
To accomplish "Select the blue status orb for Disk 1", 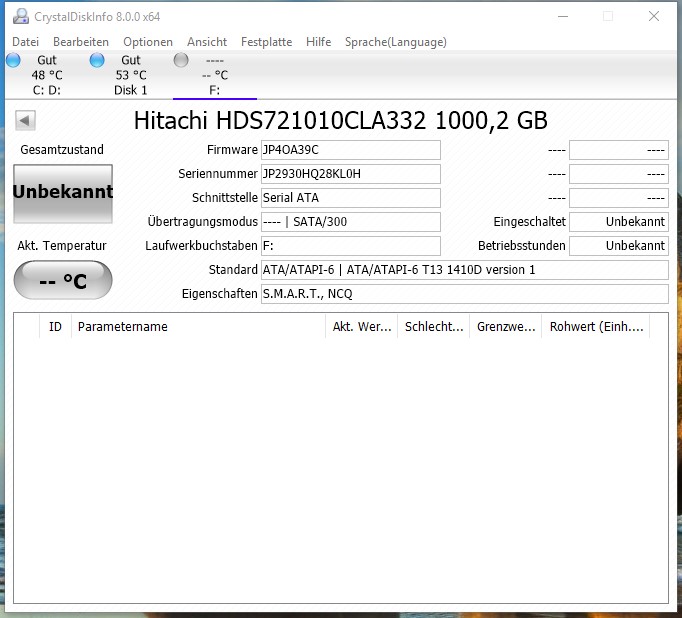I will pos(97,60).
